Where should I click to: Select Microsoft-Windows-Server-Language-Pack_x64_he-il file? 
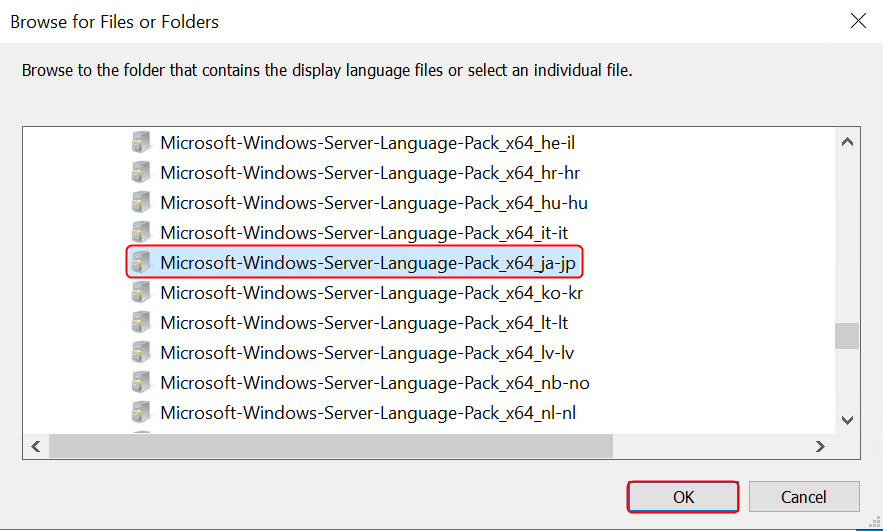[367, 143]
